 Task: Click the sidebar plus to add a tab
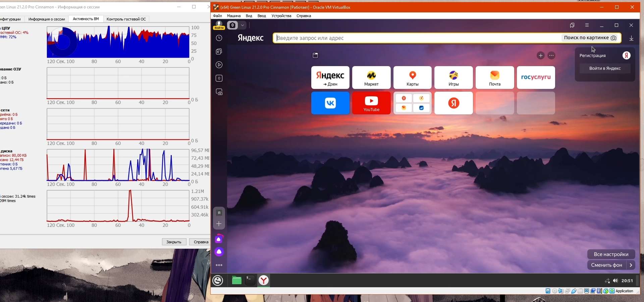click(219, 224)
